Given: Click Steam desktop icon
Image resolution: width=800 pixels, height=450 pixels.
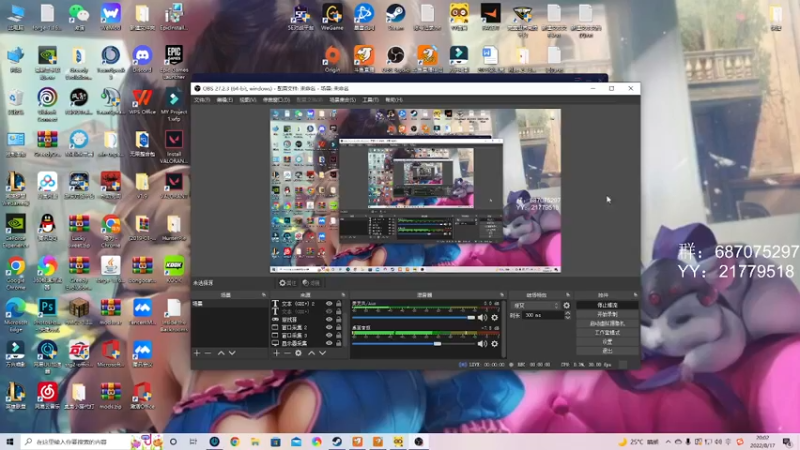Looking at the screenshot, I should click(x=395, y=17).
